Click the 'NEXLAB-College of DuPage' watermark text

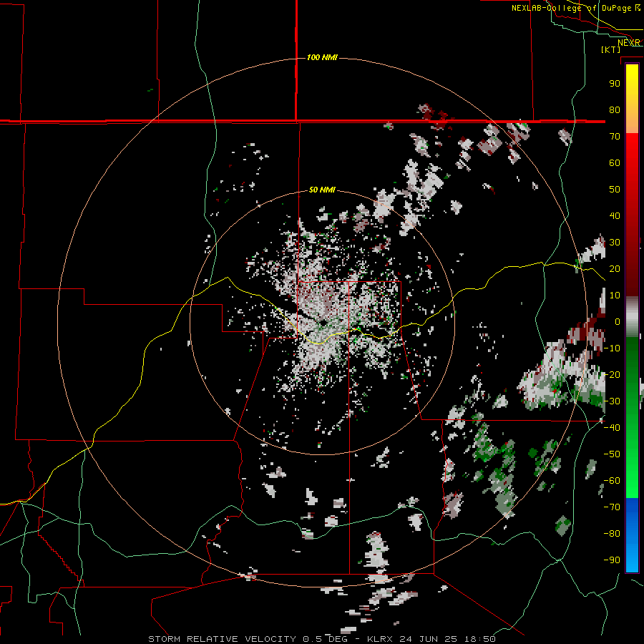click(x=572, y=8)
